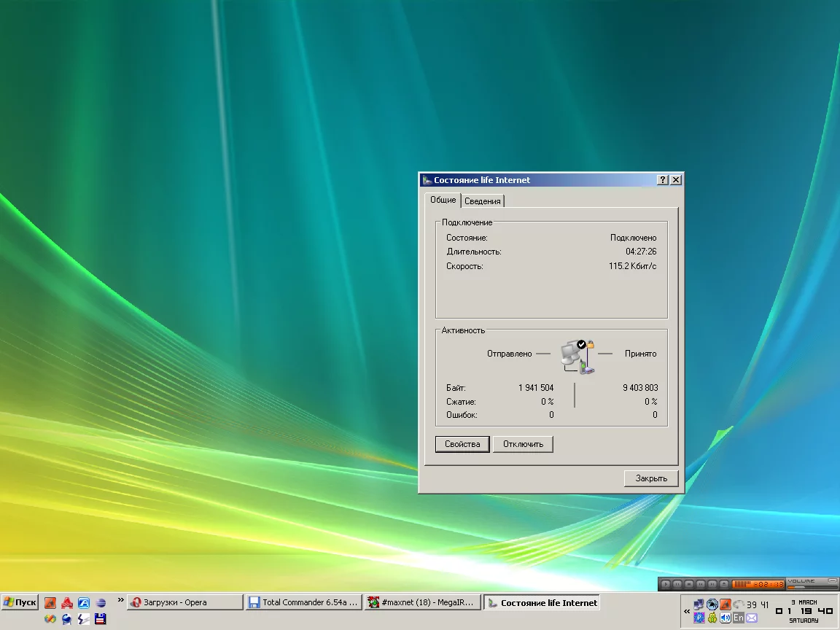Image resolution: width=840 pixels, height=630 pixels.
Task: Expand the system tray hidden icons arrow
Action: (687, 611)
